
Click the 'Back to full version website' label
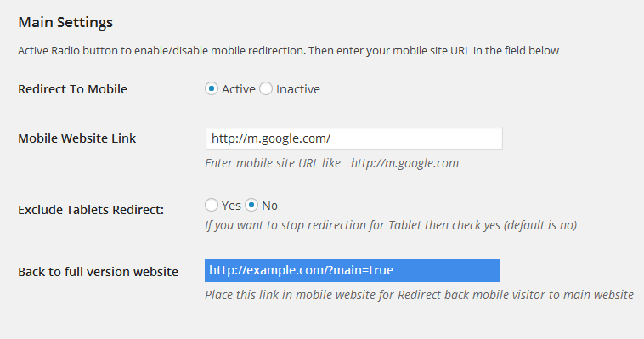tap(99, 272)
